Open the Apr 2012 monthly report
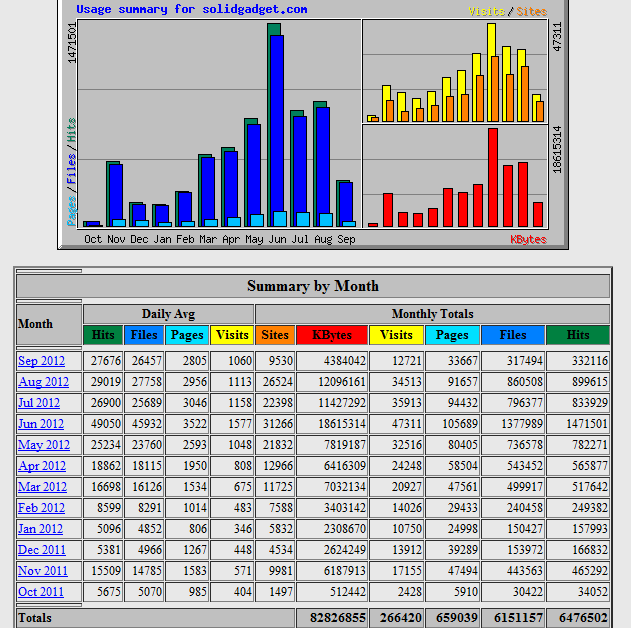Screen dimensions: 631x628 pos(42,466)
